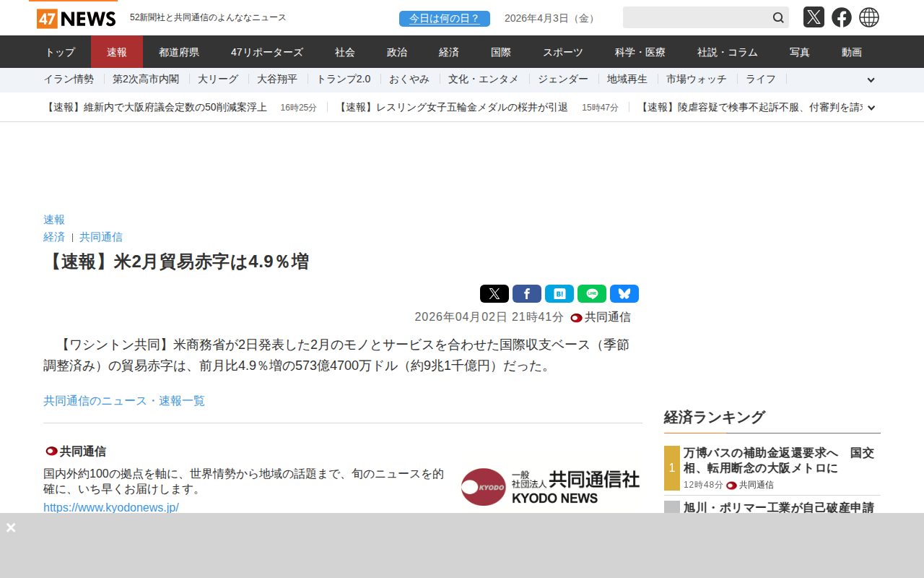Open the X (Twitter) header icon
The height and width of the screenshot is (578, 924).
coord(814,17)
